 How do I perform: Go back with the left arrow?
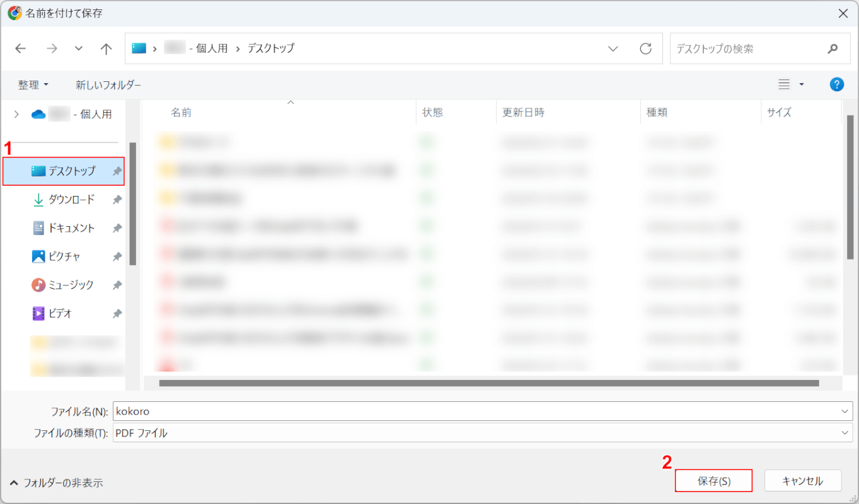21,49
